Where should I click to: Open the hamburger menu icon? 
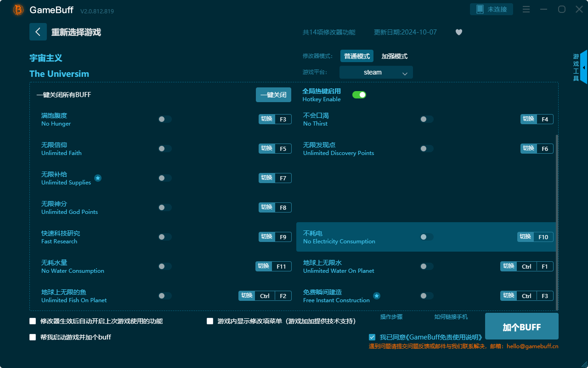click(x=526, y=9)
